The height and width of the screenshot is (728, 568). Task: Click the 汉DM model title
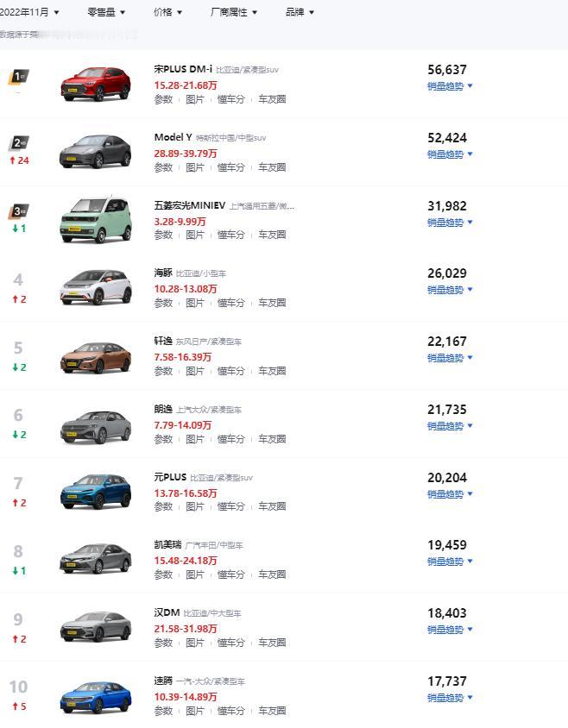coord(167,612)
